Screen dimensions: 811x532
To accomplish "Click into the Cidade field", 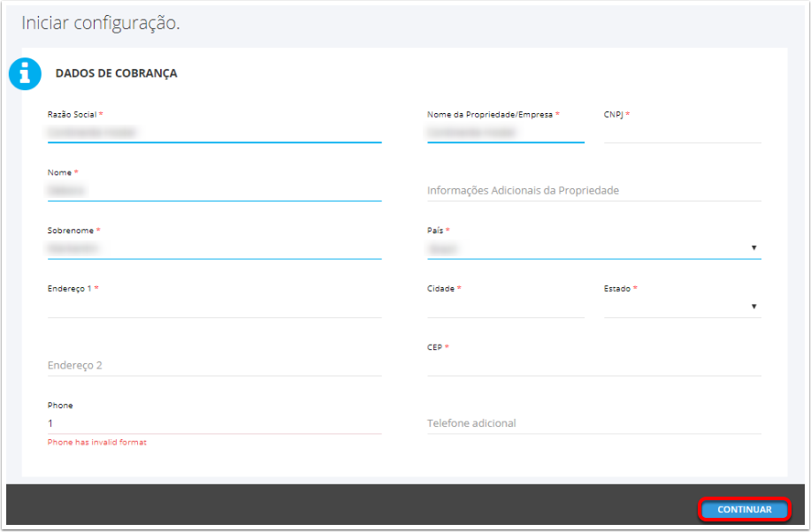I will pyautogui.click(x=505, y=308).
